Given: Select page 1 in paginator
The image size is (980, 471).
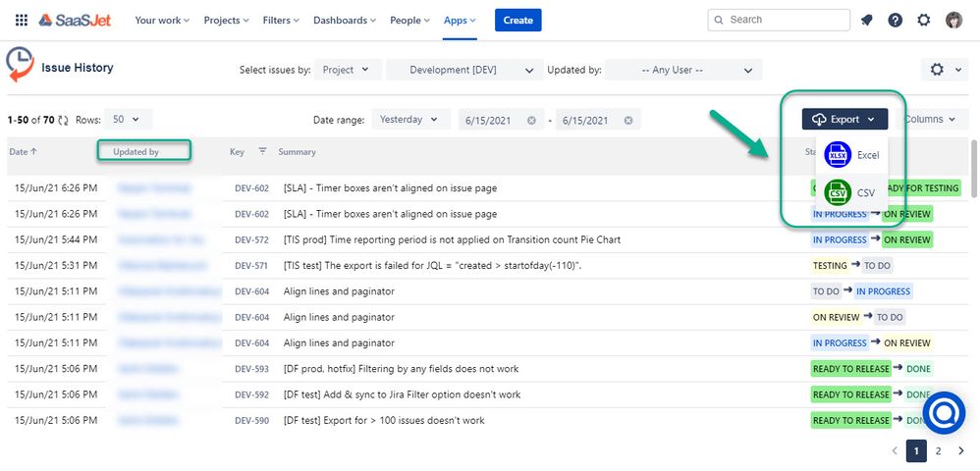Looking at the screenshot, I should tap(916, 450).
